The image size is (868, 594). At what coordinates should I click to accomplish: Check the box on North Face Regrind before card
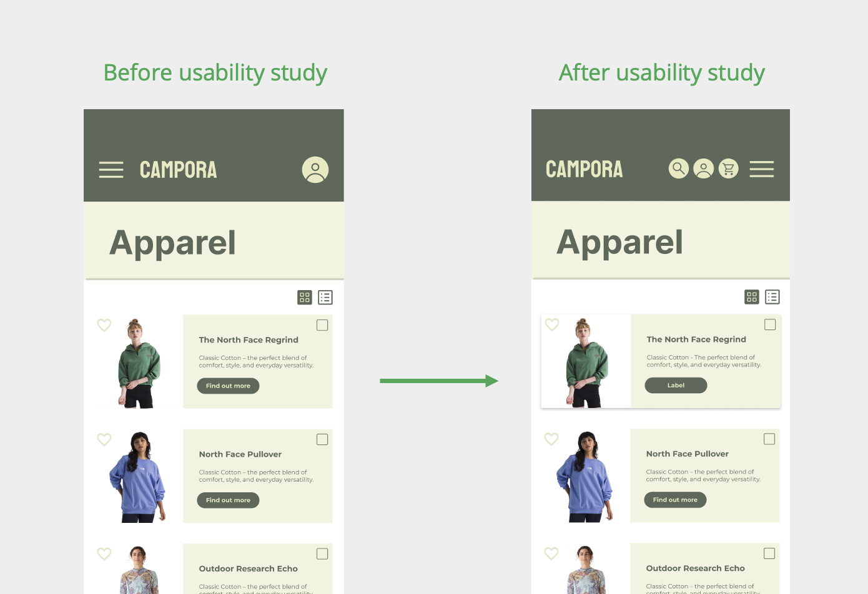click(x=322, y=325)
